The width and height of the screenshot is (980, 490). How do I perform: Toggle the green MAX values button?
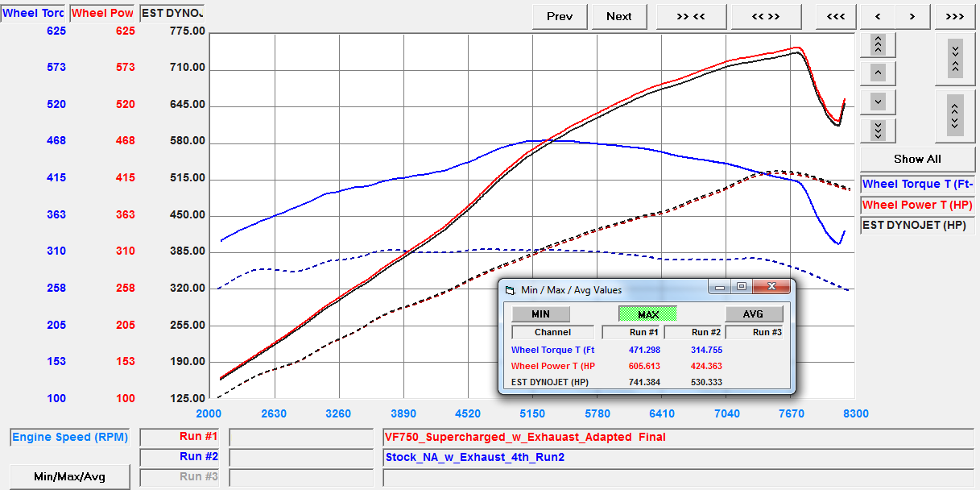pyautogui.click(x=647, y=314)
